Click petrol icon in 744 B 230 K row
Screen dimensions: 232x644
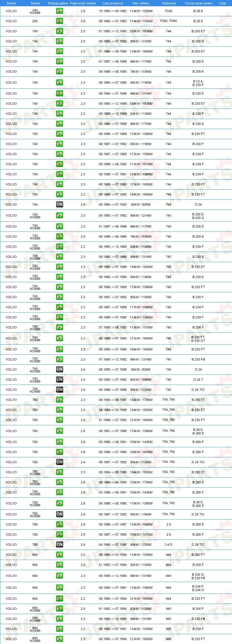tap(60, 124)
